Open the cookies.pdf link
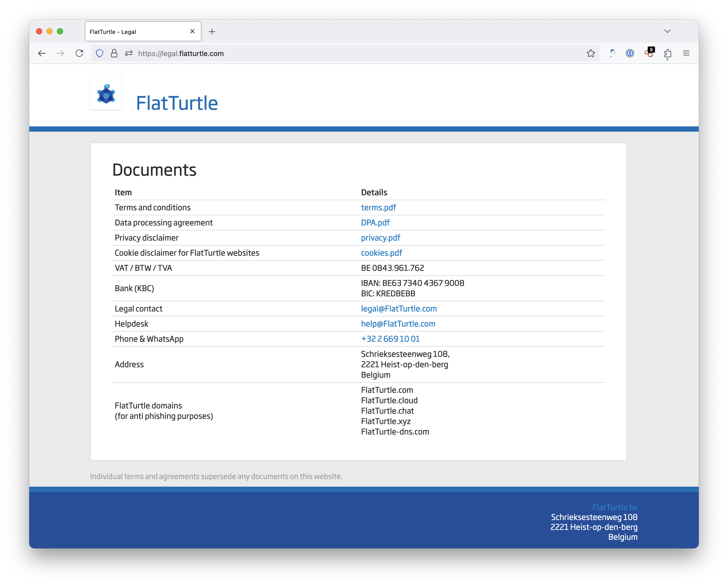Screen dimensions: 728x587 click(x=381, y=253)
